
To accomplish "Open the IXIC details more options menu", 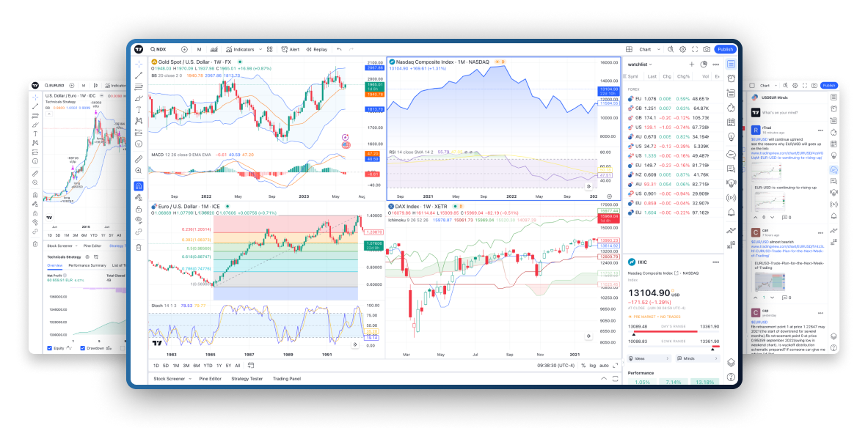I will pyautogui.click(x=715, y=262).
